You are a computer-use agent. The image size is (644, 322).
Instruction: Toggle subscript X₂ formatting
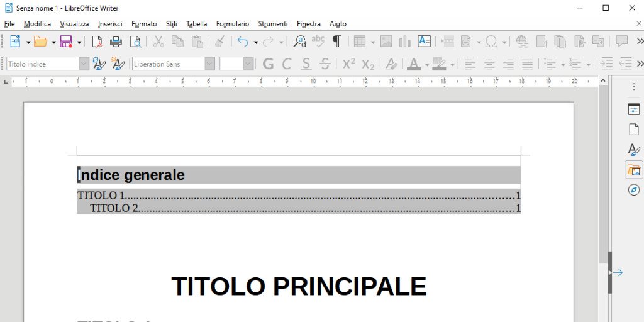(x=368, y=64)
